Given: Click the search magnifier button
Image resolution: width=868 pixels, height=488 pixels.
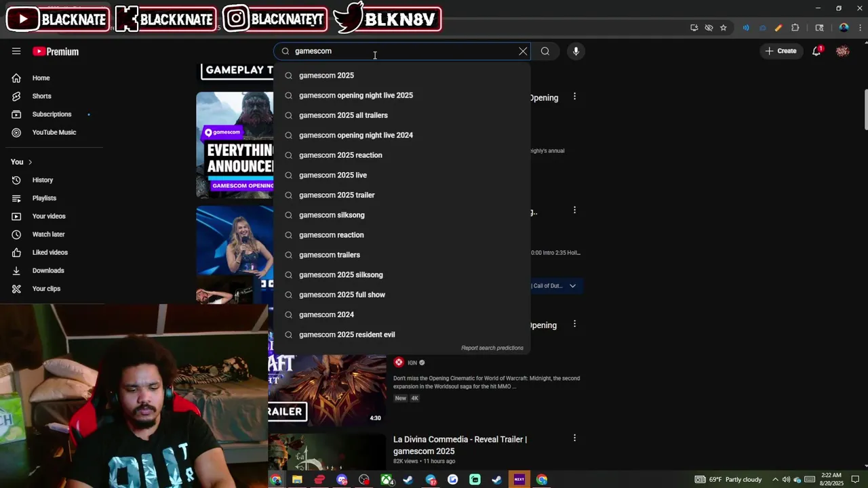Looking at the screenshot, I should coord(545,52).
